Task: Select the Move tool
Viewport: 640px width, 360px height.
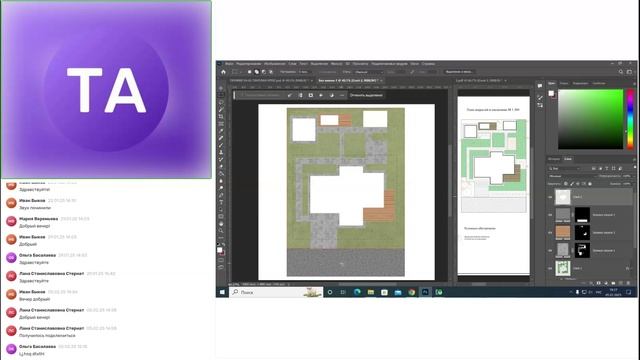Action: pyautogui.click(x=221, y=88)
